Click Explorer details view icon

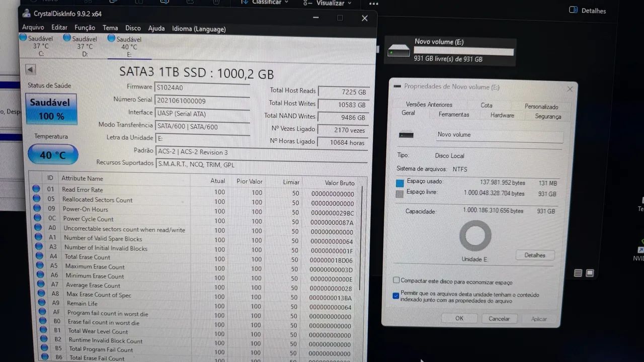click(578, 273)
